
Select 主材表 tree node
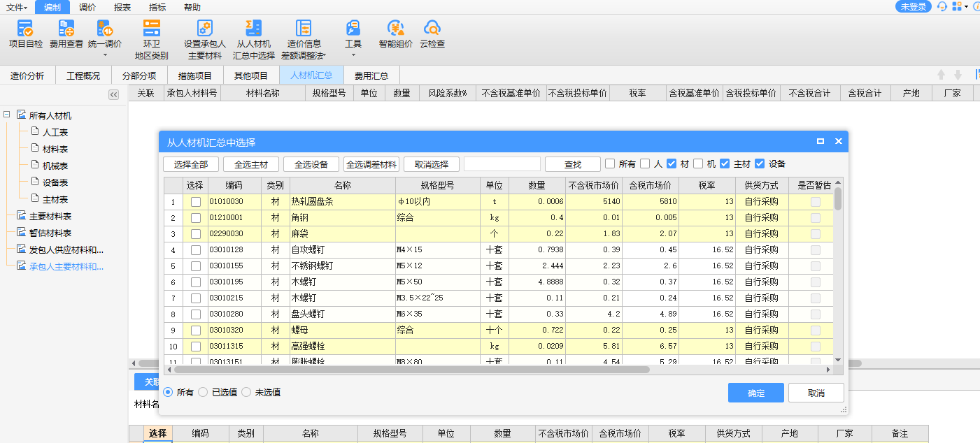[x=55, y=199]
